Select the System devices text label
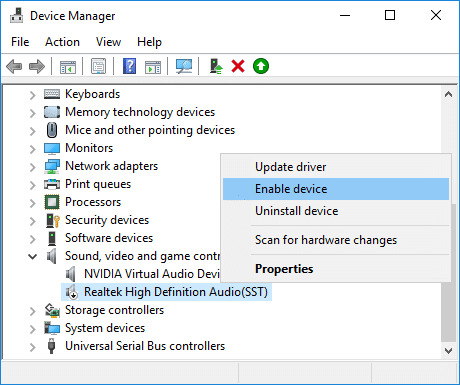This screenshot has width=460, height=385. pyautogui.click(x=105, y=328)
